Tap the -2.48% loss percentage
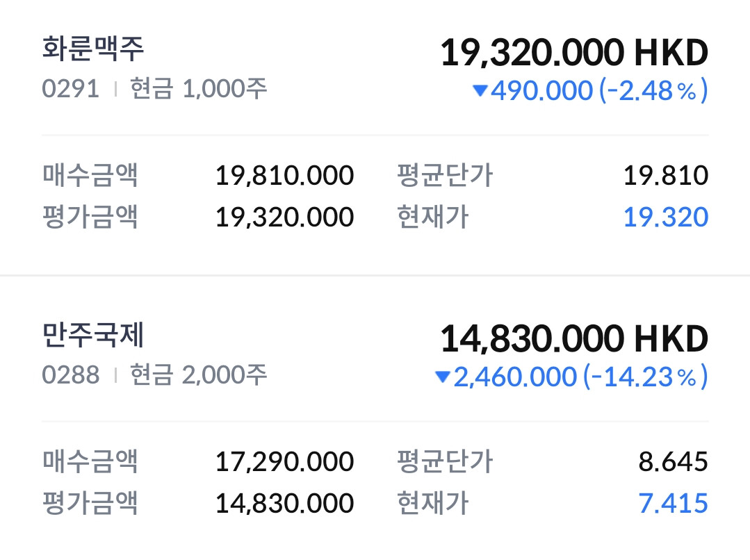 tap(653, 90)
